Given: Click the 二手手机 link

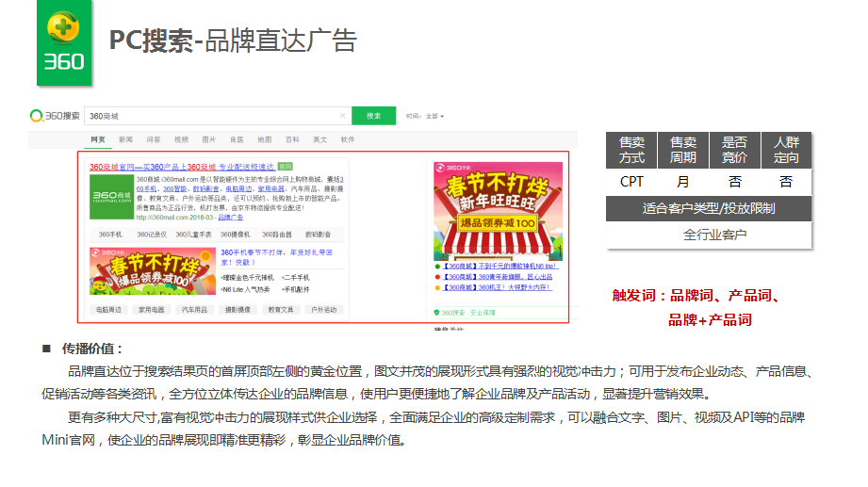Looking at the screenshot, I should click(x=296, y=277).
